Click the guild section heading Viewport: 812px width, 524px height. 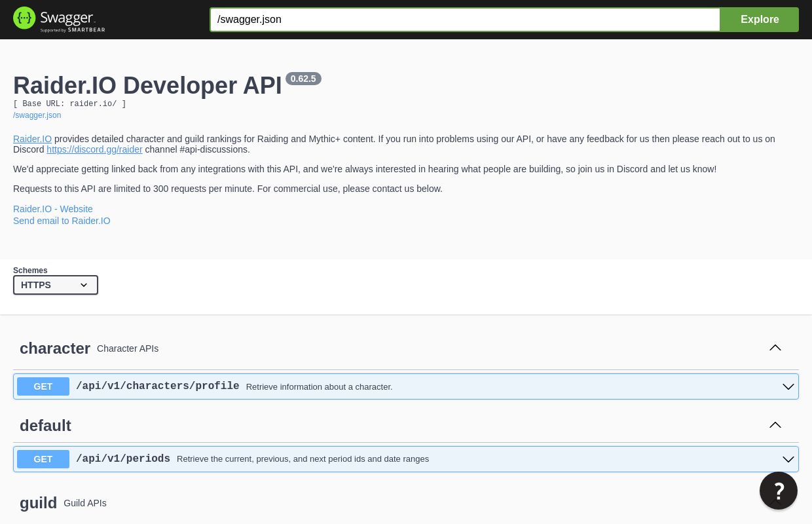pos(38,503)
